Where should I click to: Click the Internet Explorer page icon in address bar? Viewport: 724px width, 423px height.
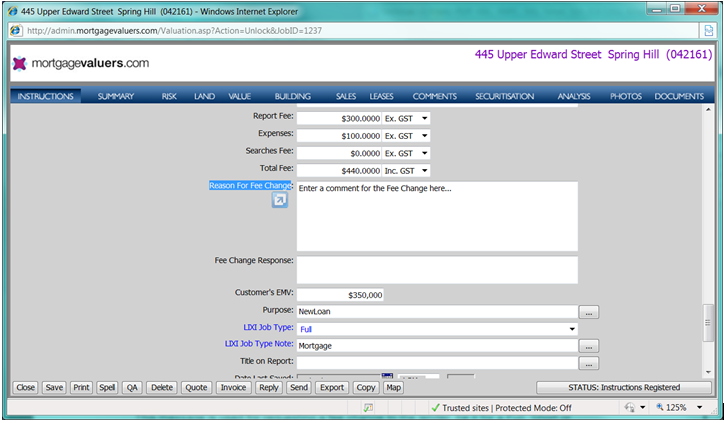[x=16, y=30]
